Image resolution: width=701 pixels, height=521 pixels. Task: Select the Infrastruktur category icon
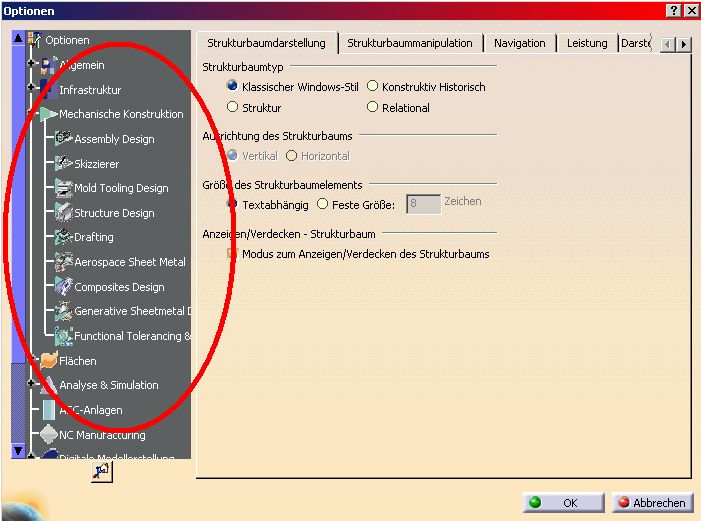[x=49, y=89]
